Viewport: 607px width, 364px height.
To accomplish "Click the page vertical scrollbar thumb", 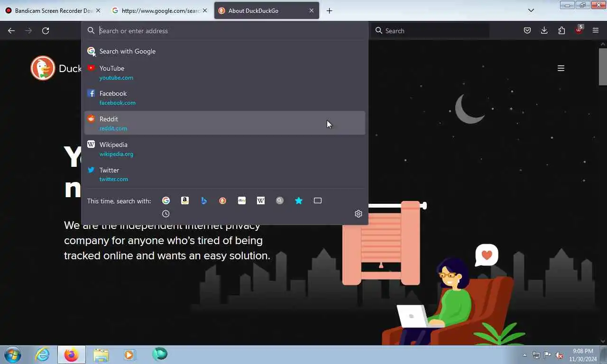I will pyautogui.click(x=603, y=66).
